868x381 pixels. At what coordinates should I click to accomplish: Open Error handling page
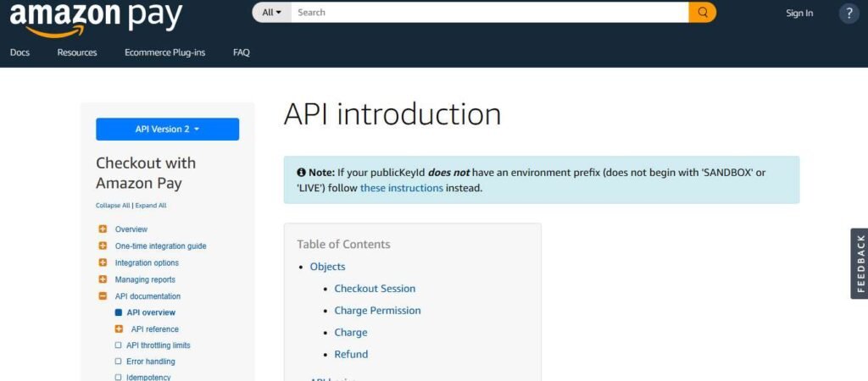[x=151, y=361]
